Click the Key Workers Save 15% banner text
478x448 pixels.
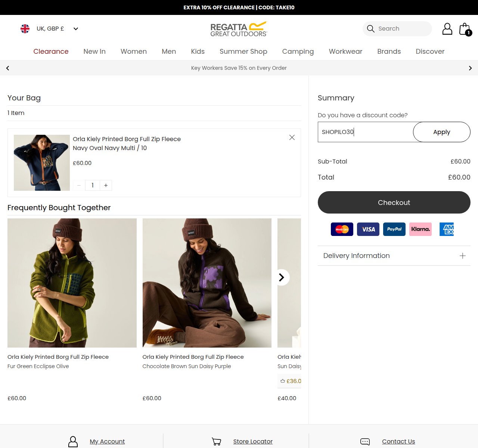click(239, 68)
